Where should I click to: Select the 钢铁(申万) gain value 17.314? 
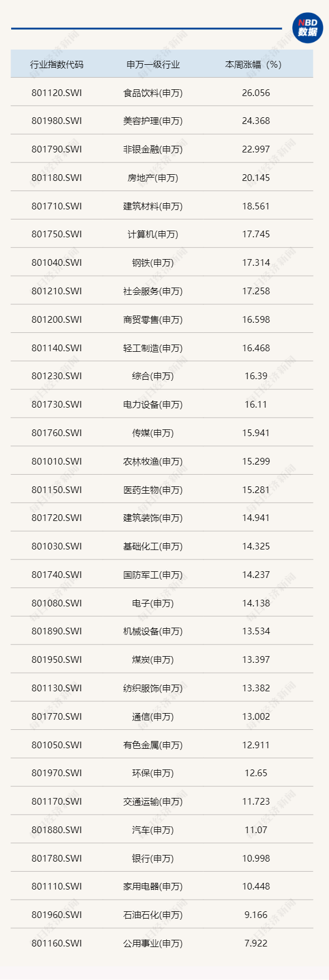point(256,263)
